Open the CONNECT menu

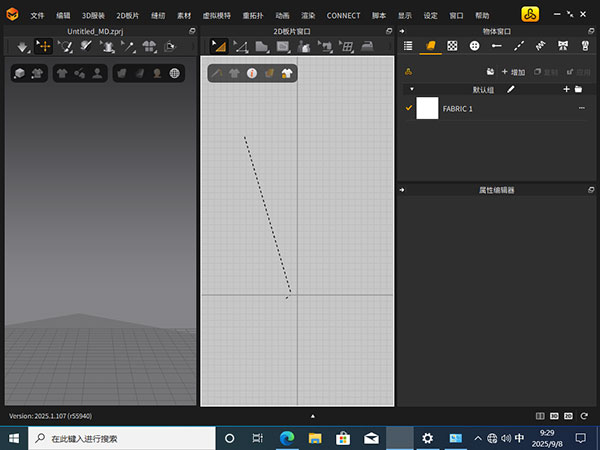[x=343, y=16]
